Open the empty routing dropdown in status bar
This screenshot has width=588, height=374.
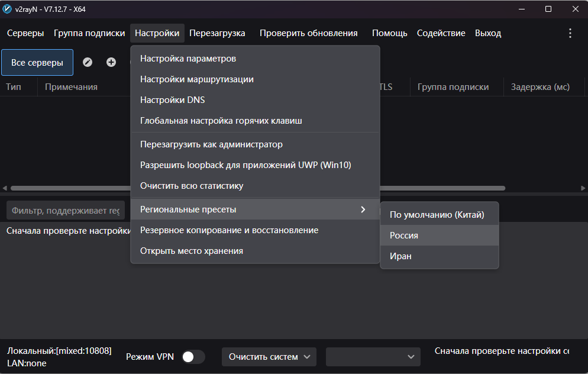click(x=373, y=357)
